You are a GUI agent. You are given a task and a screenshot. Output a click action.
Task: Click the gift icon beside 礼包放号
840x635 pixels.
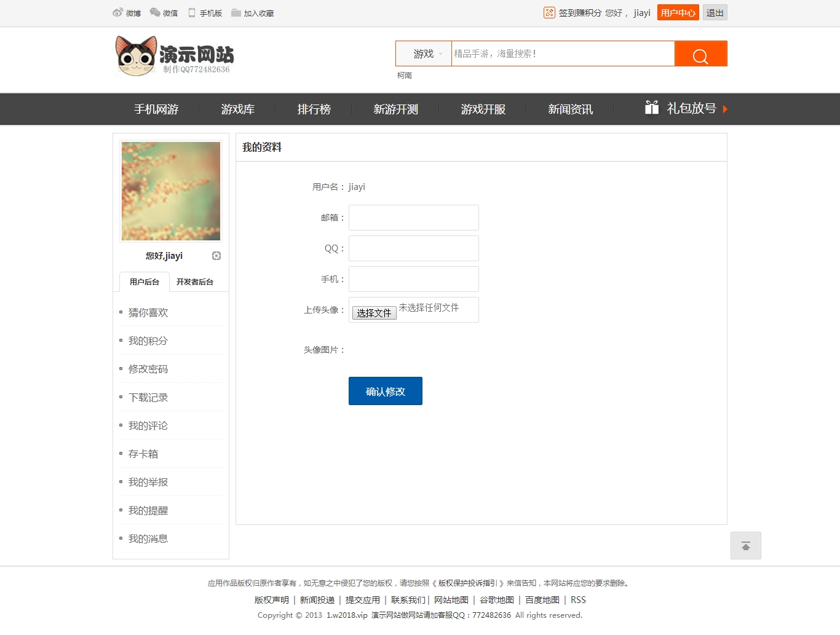click(x=652, y=108)
